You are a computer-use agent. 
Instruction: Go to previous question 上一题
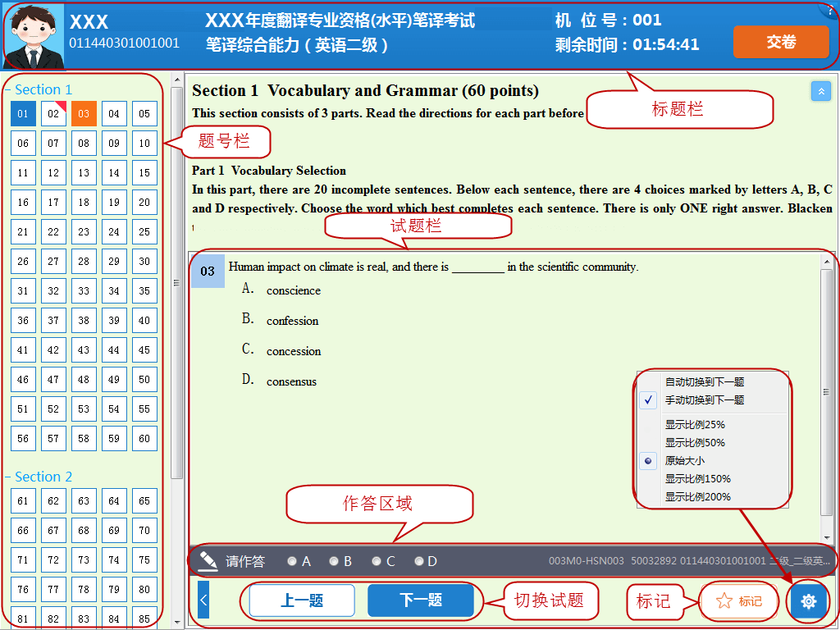click(x=302, y=600)
